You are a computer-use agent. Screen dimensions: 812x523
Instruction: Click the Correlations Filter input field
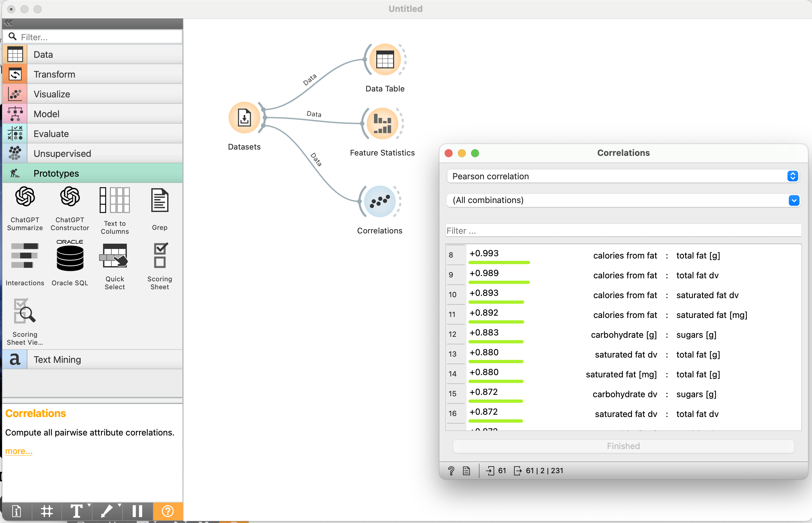tap(623, 230)
